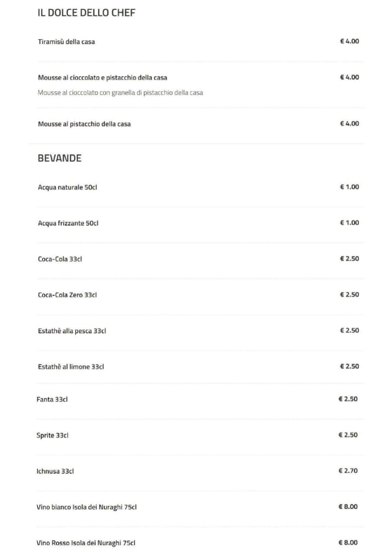
Task: Select Mousse al pistacchio della casa
Action: coord(84,124)
